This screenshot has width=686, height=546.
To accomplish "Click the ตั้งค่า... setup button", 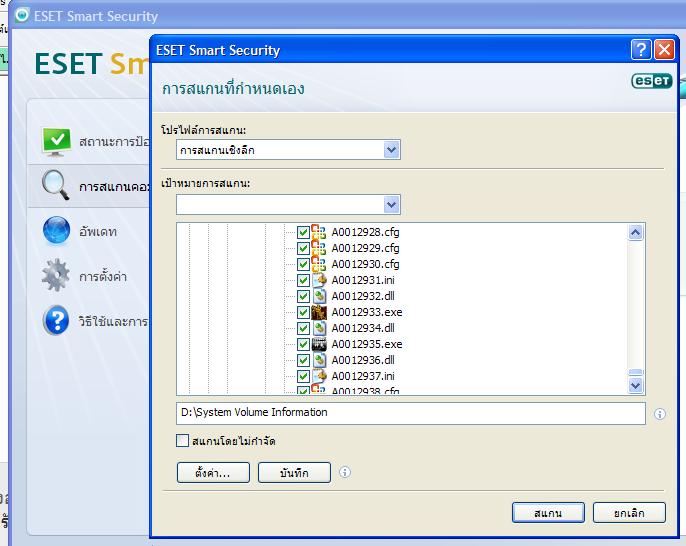I will coord(213,472).
